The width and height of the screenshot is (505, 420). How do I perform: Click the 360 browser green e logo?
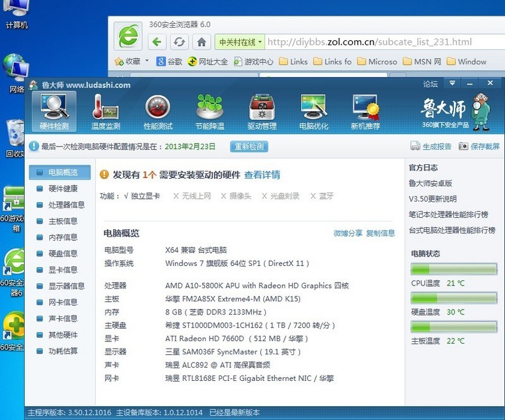click(x=128, y=36)
